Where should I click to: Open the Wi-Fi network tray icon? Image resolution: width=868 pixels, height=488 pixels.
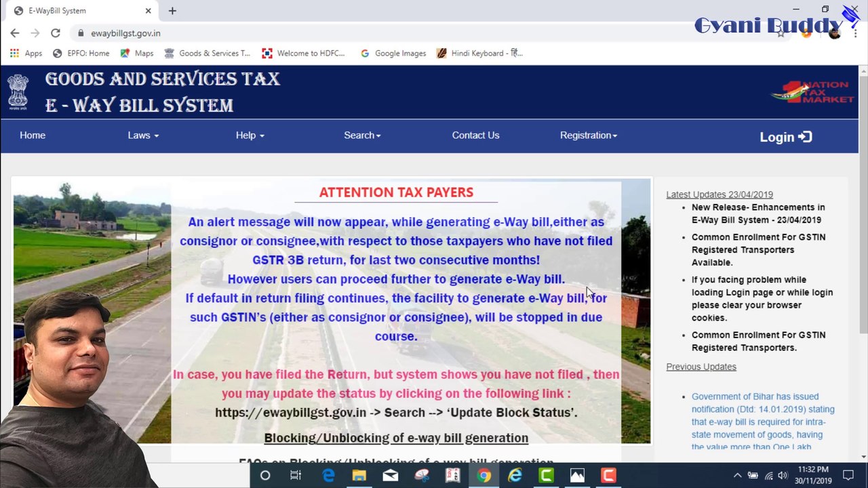click(x=768, y=476)
